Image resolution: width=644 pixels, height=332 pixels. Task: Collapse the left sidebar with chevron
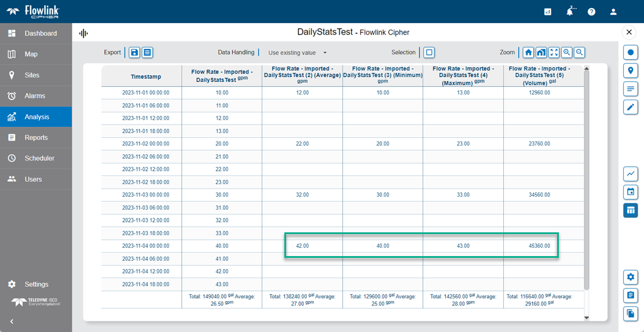12,321
